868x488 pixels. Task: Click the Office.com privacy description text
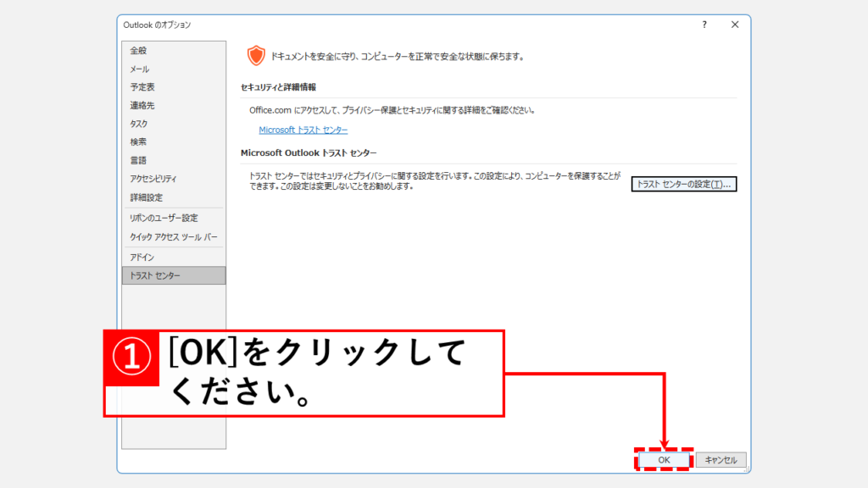pyautogui.click(x=392, y=111)
